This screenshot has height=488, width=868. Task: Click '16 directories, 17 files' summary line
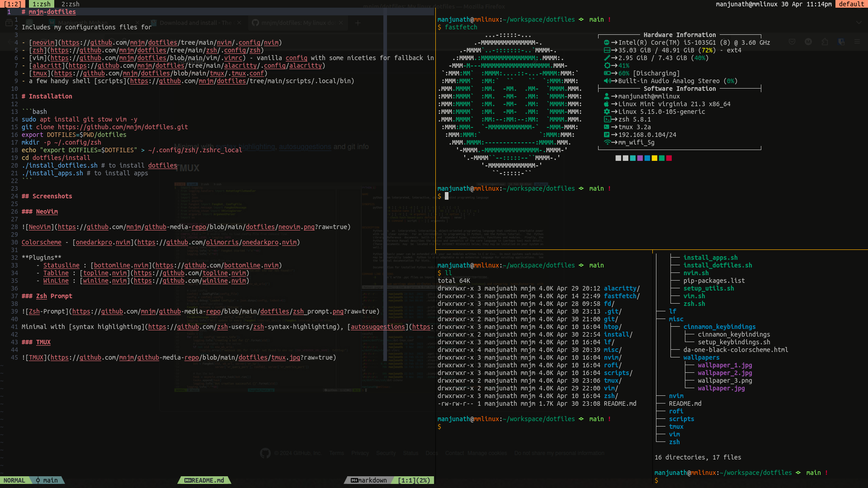tap(698, 457)
